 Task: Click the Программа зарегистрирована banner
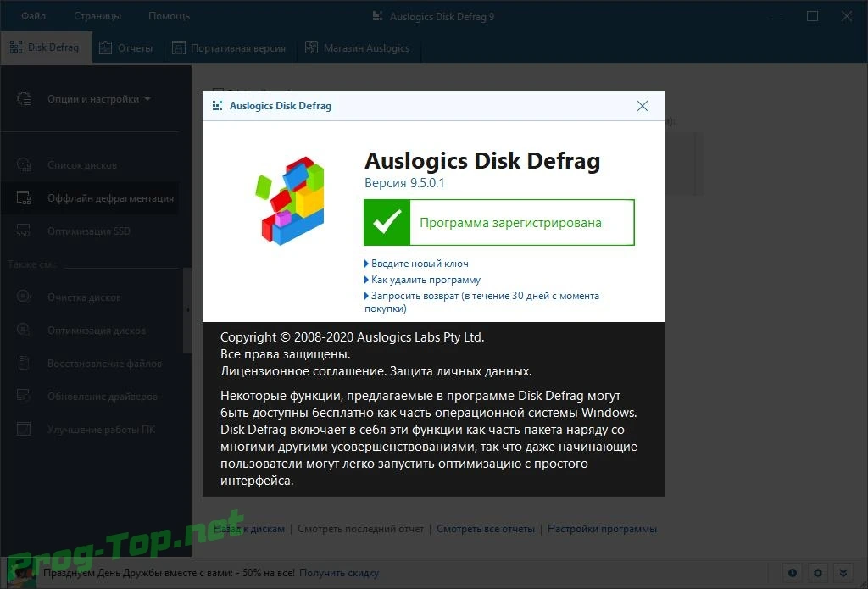point(498,223)
